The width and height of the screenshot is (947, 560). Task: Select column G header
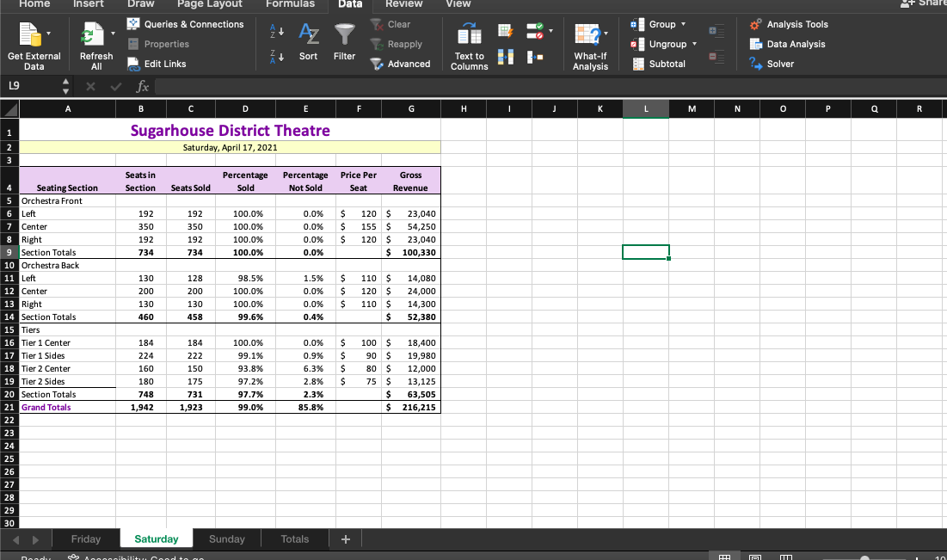pyautogui.click(x=411, y=108)
